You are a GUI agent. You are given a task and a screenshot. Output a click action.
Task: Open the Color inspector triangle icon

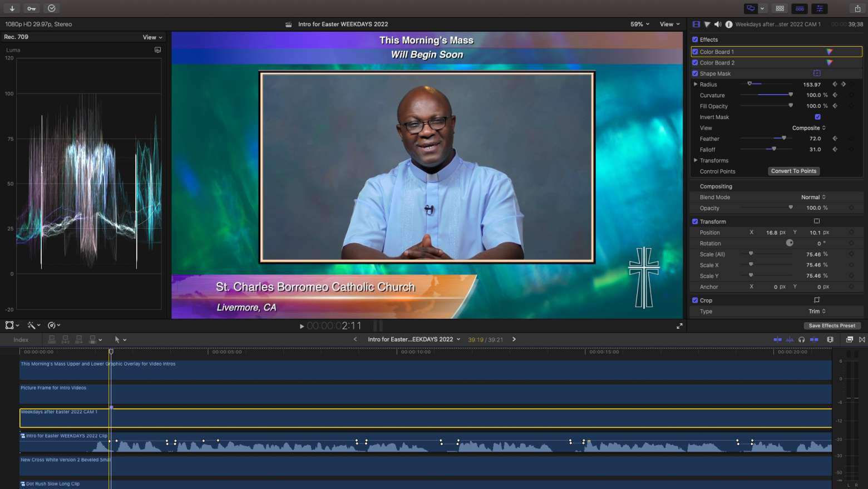707,24
